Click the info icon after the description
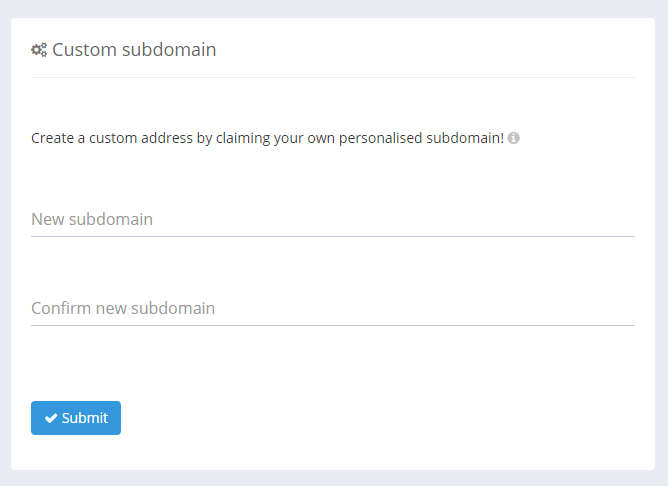The image size is (668, 486). point(513,138)
